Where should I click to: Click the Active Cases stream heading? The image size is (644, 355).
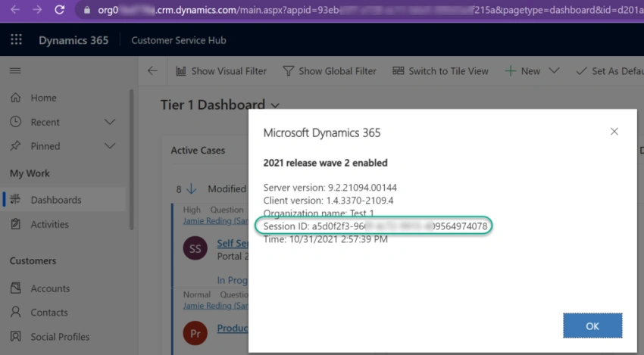198,150
